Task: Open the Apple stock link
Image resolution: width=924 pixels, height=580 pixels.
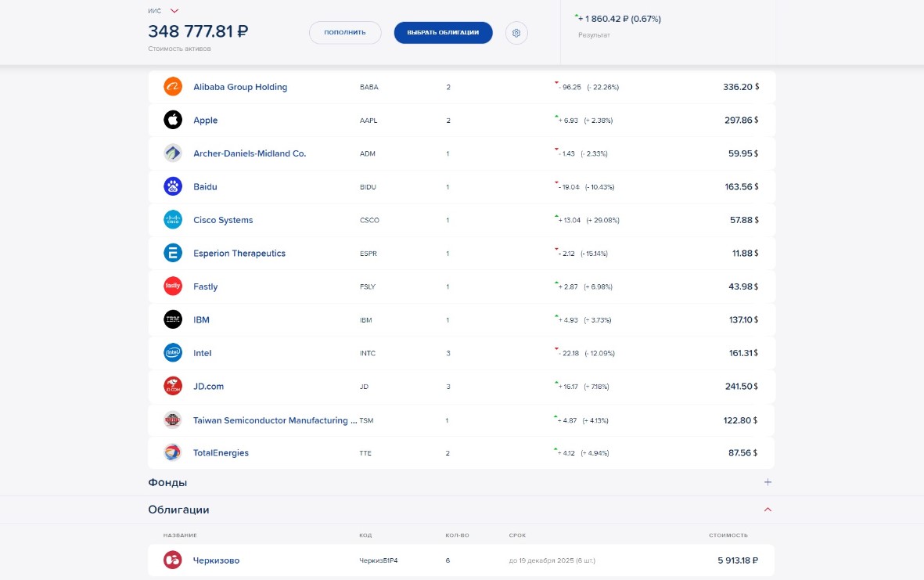Action: (x=206, y=121)
